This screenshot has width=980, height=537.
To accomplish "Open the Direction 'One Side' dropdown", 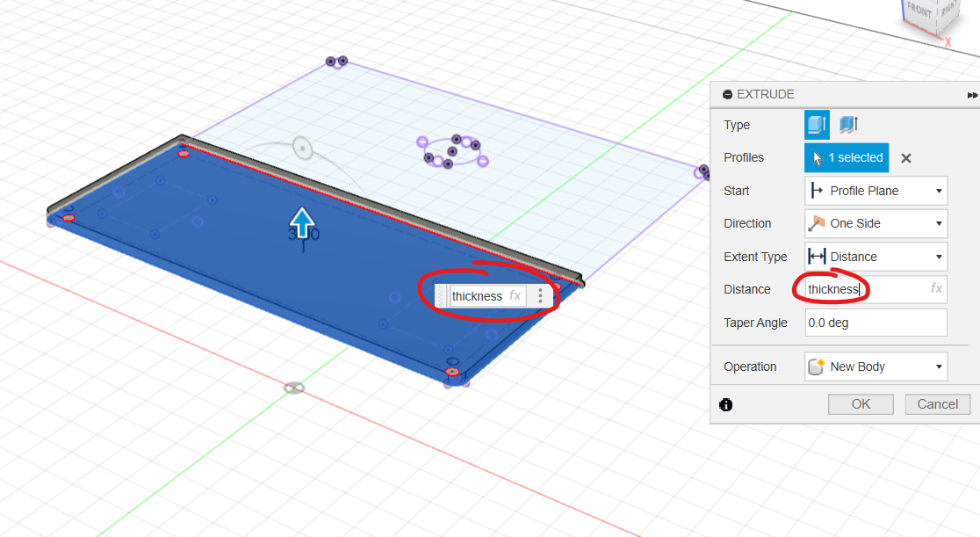I will (x=876, y=223).
